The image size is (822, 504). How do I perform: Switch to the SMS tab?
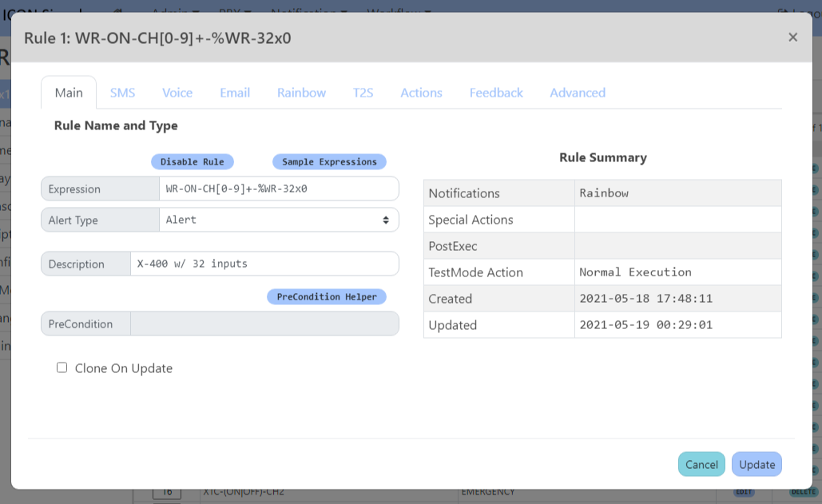pyautogui.click(x=122, y=93)
